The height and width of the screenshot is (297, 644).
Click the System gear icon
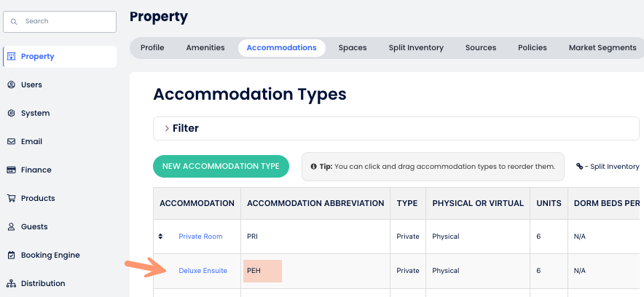pos(12,114)
